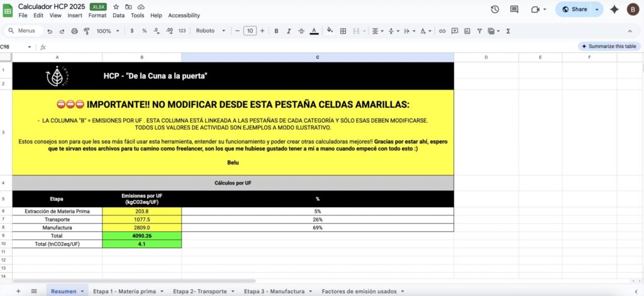644x296 pixels.
Task: Open the Accessibility menu
Action: pos(184,16)
